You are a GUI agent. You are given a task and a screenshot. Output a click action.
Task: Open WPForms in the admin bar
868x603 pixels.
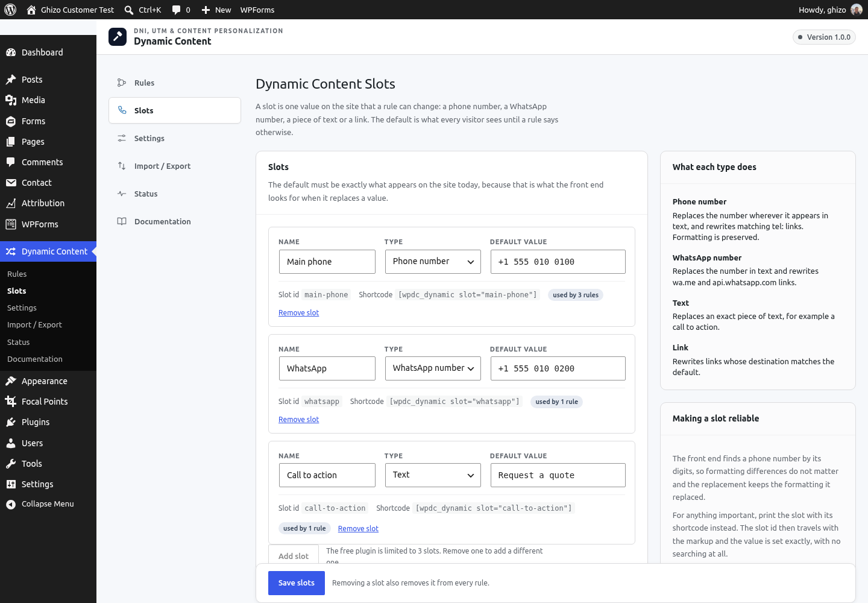[257, 10]
